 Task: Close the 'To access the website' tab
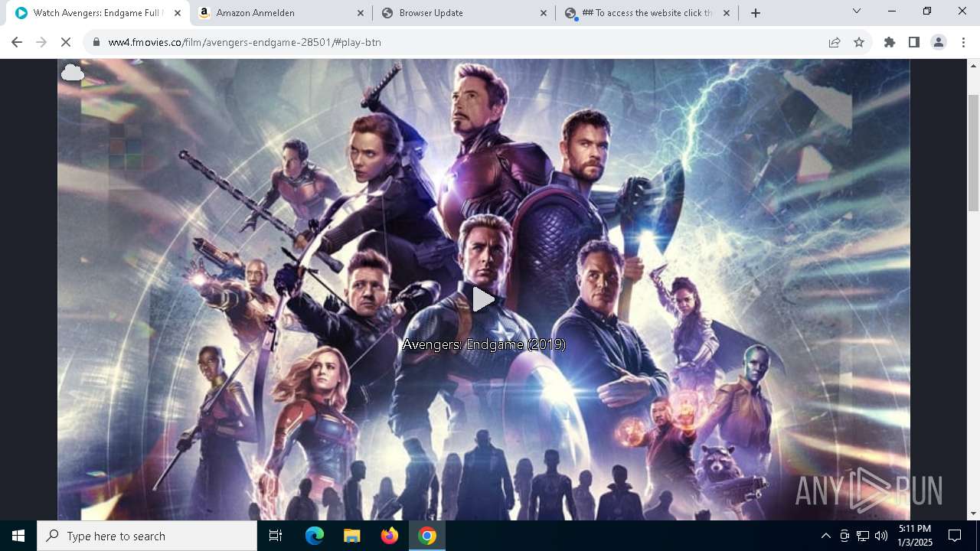click(x=727, y=13)
